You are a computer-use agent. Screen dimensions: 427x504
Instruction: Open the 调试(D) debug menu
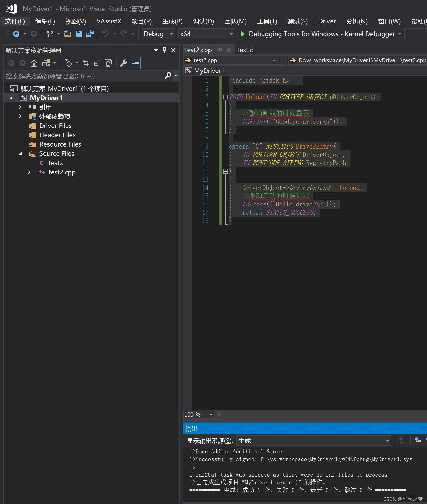(203, 21)
